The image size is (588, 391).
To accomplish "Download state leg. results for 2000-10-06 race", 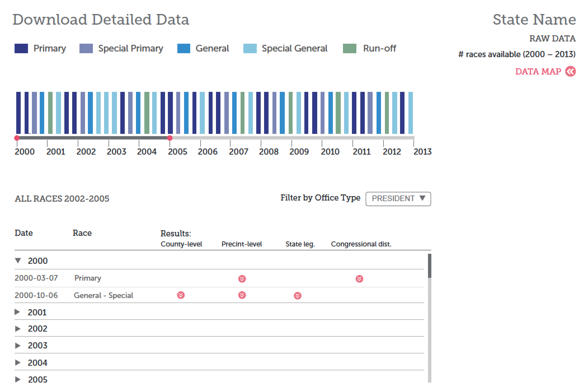I will click(298, 296).
